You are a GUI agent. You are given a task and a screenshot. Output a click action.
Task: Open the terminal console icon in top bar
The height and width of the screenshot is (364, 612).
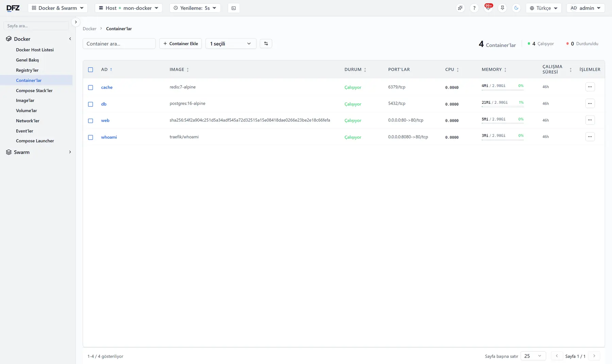[234, 8]
